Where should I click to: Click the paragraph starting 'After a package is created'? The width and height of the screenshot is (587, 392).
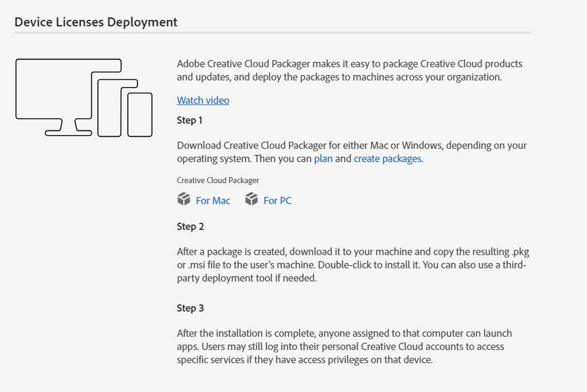(353, 265)
